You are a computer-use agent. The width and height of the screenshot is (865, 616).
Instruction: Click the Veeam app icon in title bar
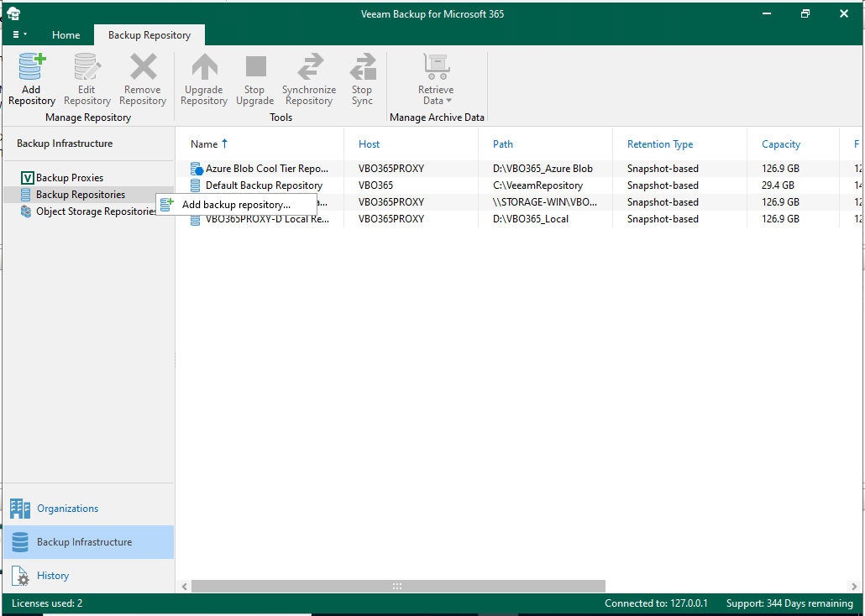14,13
